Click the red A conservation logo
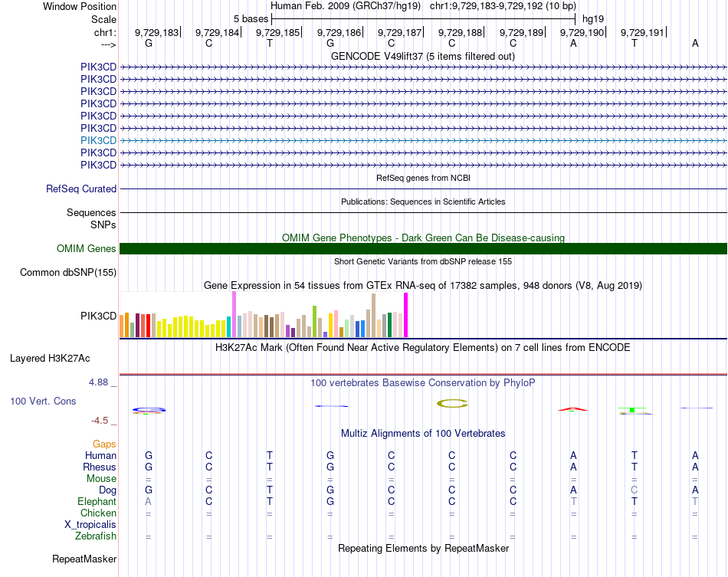This screenshot has height=577, width=728. click(x=573, y=409)
